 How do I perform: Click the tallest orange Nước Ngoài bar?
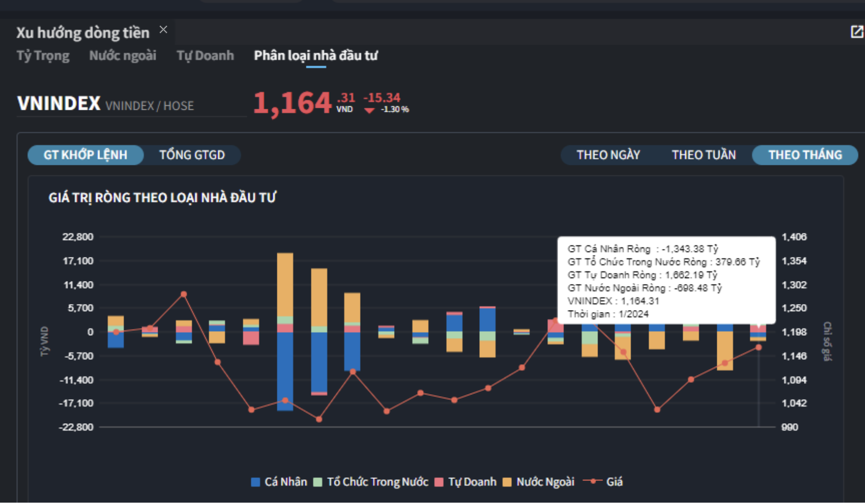click(x=285, y=284)
